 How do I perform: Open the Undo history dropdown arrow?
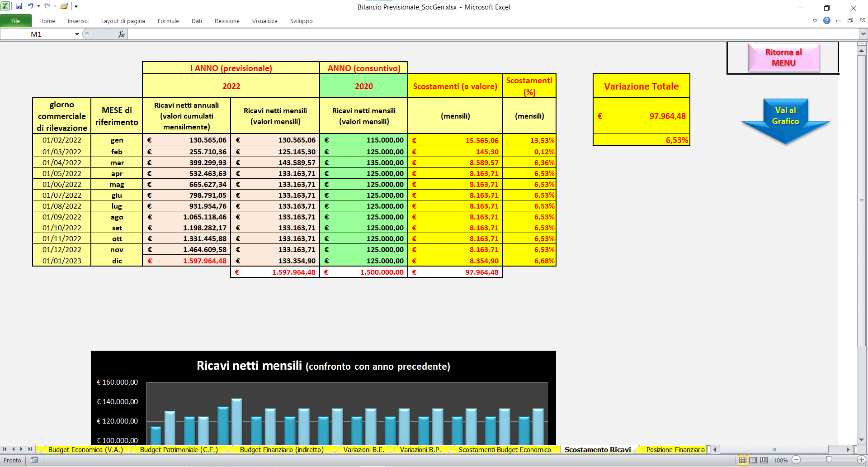click(38, 6)
